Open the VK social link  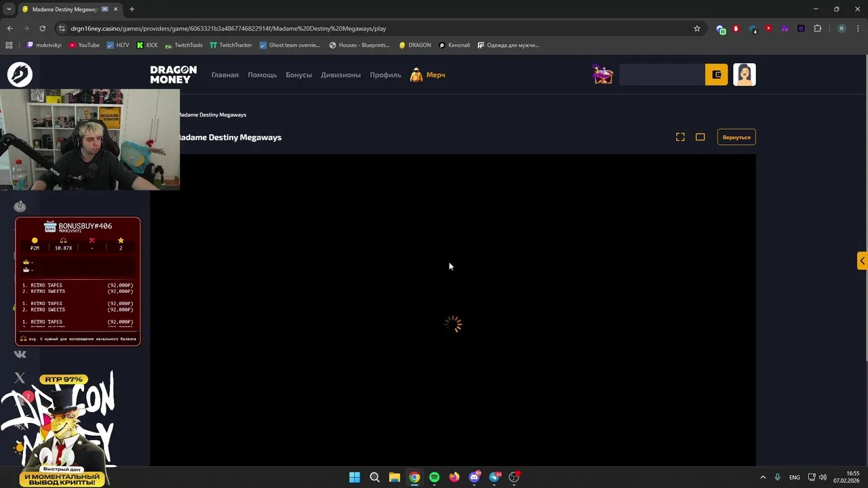(20, 354)
